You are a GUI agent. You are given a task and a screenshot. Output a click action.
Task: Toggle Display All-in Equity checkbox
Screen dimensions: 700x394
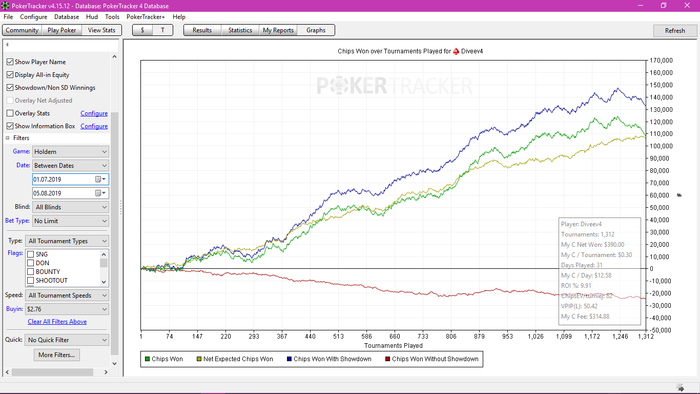point(10,75)
